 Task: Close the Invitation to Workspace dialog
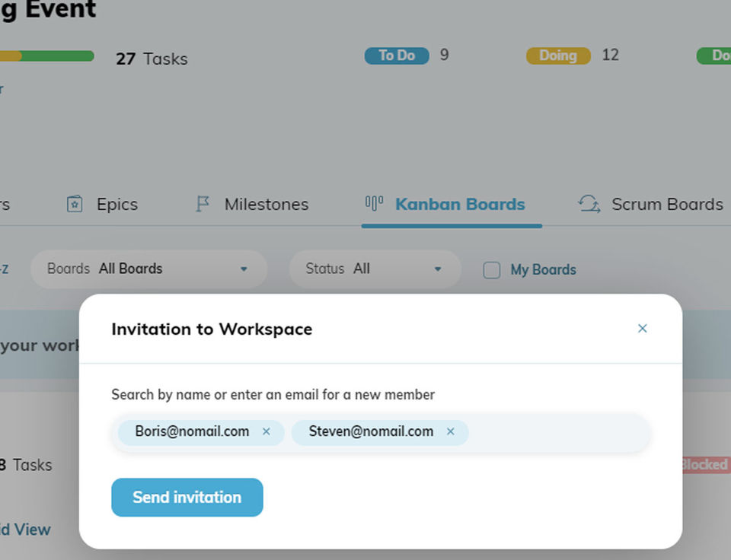642,329
